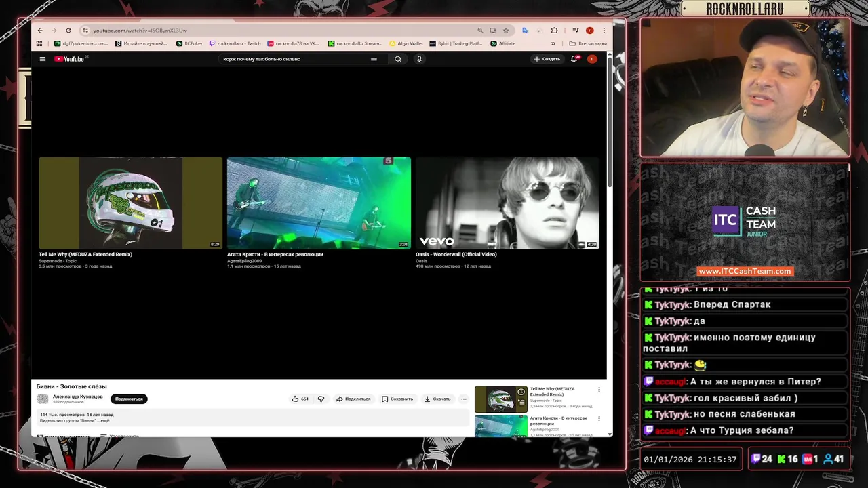Click the YouTube search magnifier button
The image size is (868, 488).
click(x=398, y=59)
